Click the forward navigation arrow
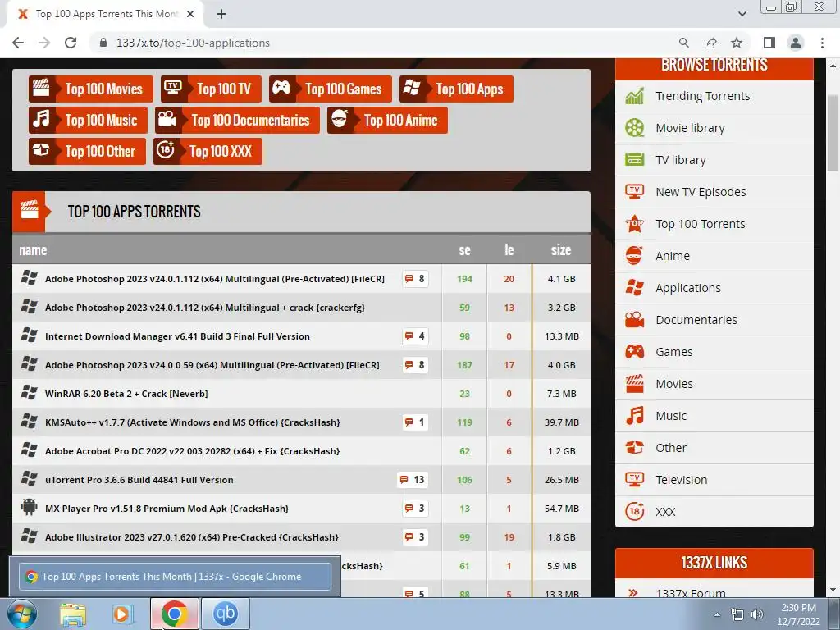This screenshot has width=840, height=630. tap(44, 43)
